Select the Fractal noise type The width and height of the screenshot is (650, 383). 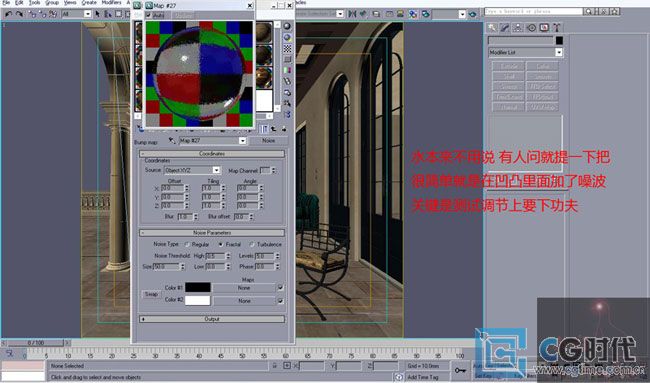(221, 245)
